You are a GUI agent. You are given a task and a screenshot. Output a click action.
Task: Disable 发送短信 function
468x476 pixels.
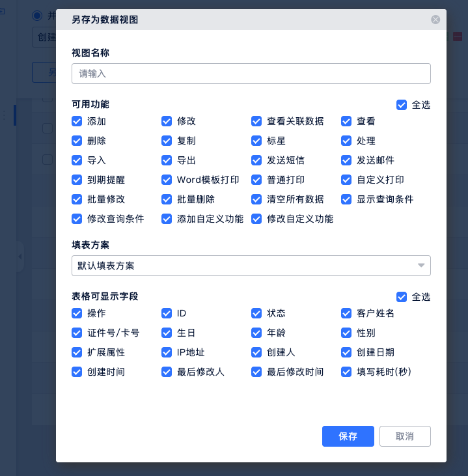256,160
